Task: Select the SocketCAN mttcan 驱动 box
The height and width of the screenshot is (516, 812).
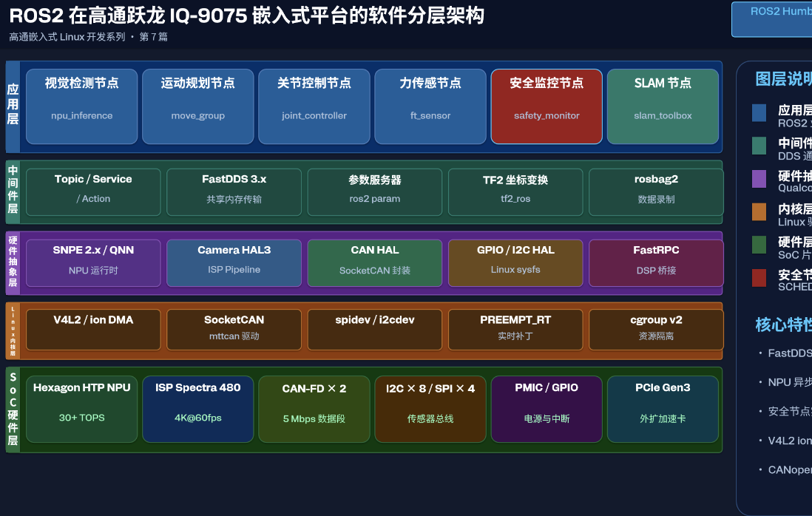Action: pos(234,330)
